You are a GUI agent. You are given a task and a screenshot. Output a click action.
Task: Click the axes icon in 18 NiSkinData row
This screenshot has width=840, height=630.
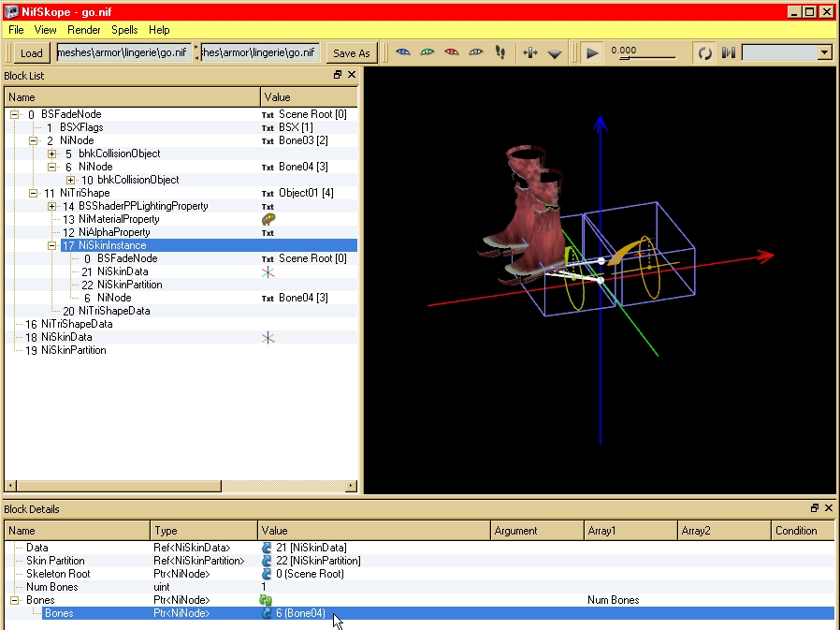[268, 337]
